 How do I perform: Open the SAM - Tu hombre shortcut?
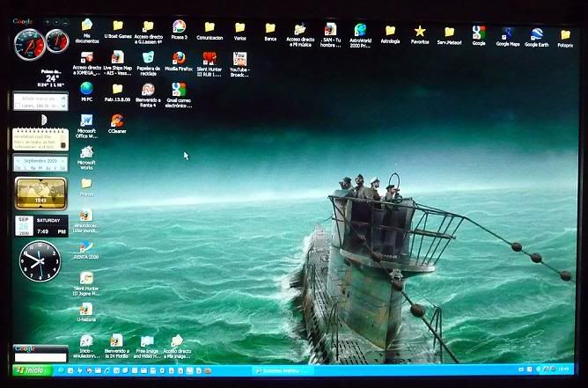(330, 35)
